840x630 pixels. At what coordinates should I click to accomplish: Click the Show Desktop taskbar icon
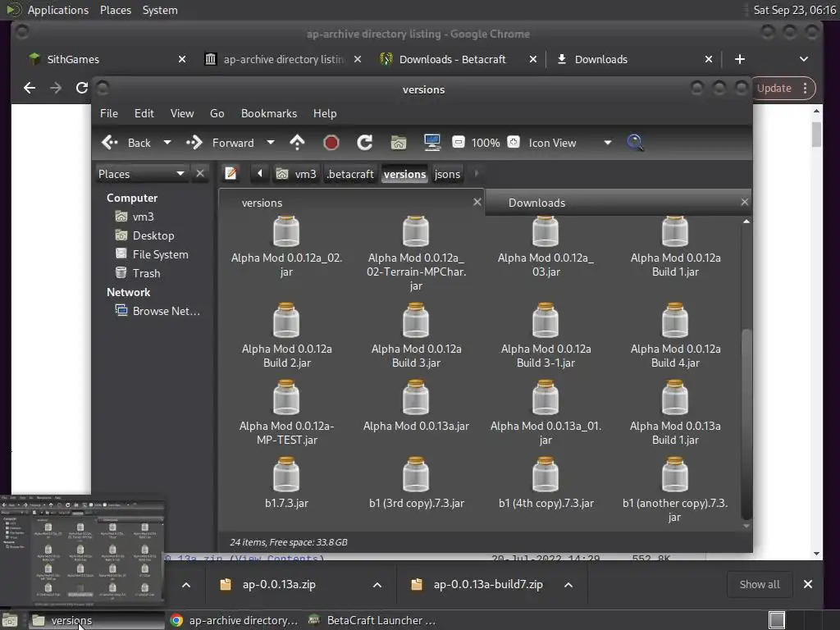10,620
